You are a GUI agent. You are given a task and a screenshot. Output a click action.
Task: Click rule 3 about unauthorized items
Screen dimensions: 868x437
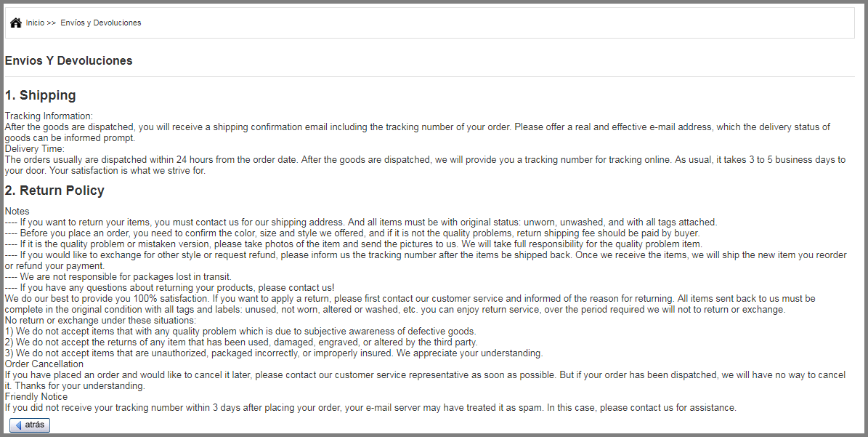(x=274, y=353)
